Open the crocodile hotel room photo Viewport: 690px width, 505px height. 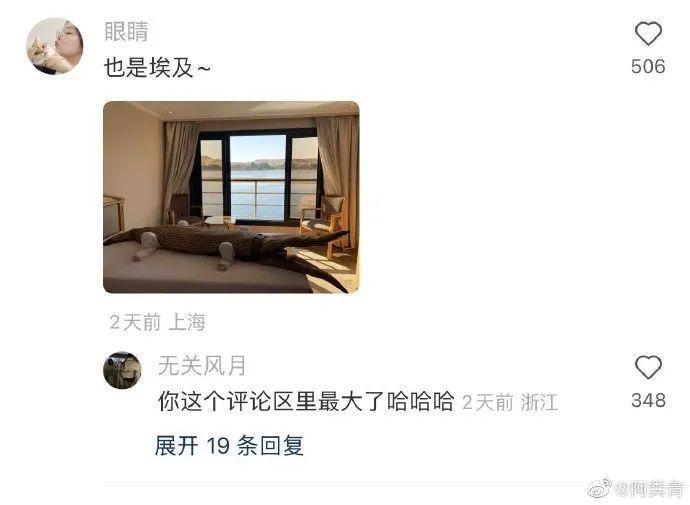point(231,197)
